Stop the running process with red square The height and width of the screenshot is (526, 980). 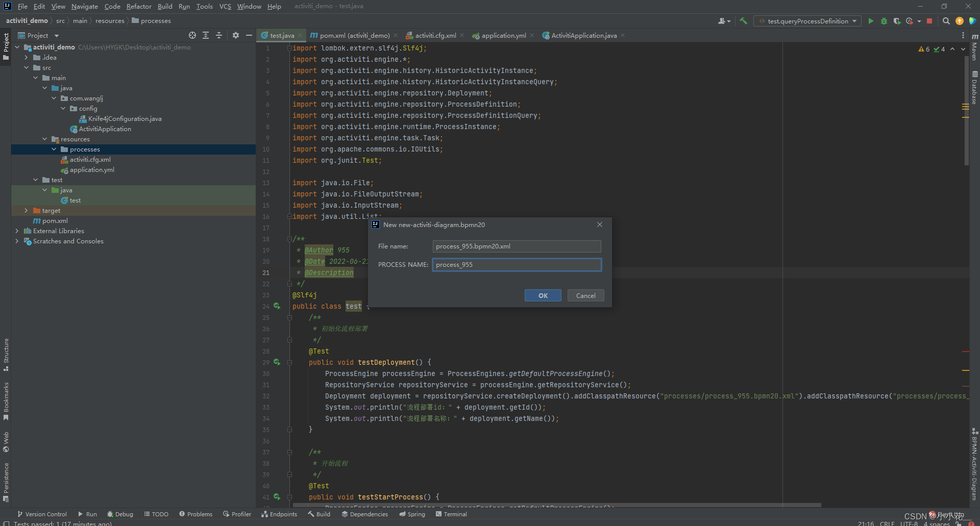click(930, 21)
